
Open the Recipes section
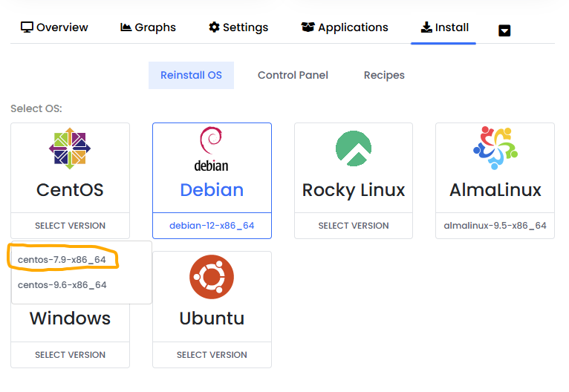pos(384,75)
